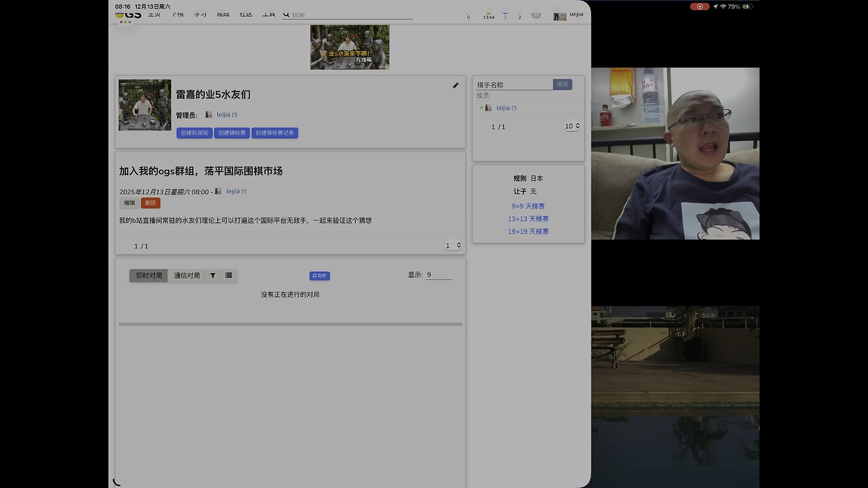Viewport: 868px width, 488px height.
Task: Open the 学习 menu in nav bar
Action: tap(200, 14)
